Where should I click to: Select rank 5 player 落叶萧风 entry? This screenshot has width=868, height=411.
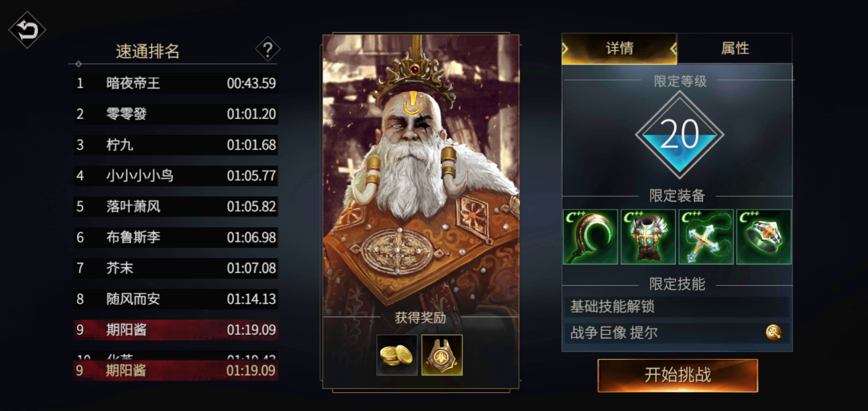[176, 206]
